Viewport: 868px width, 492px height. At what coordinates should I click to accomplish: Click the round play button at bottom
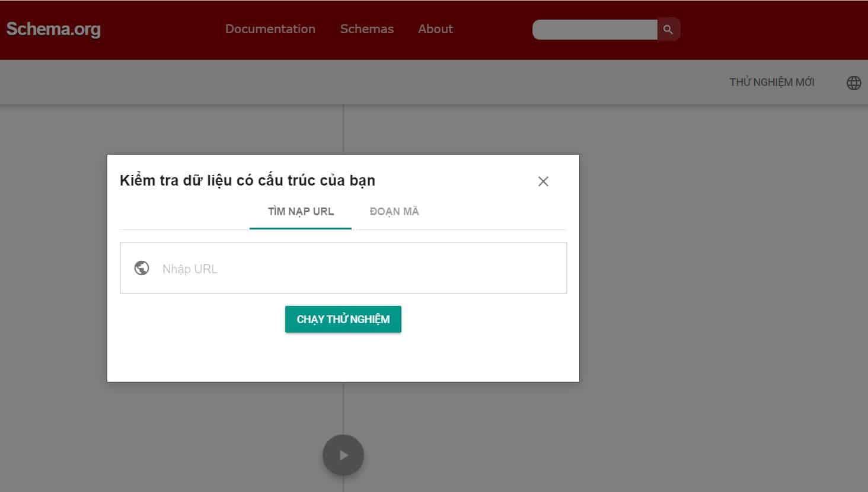click(343, 455)
